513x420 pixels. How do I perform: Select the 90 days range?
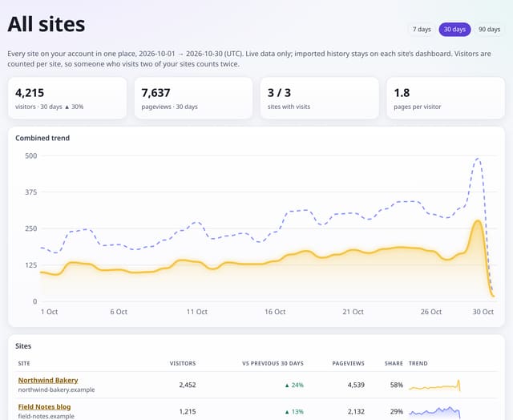[x=489, y=30]
